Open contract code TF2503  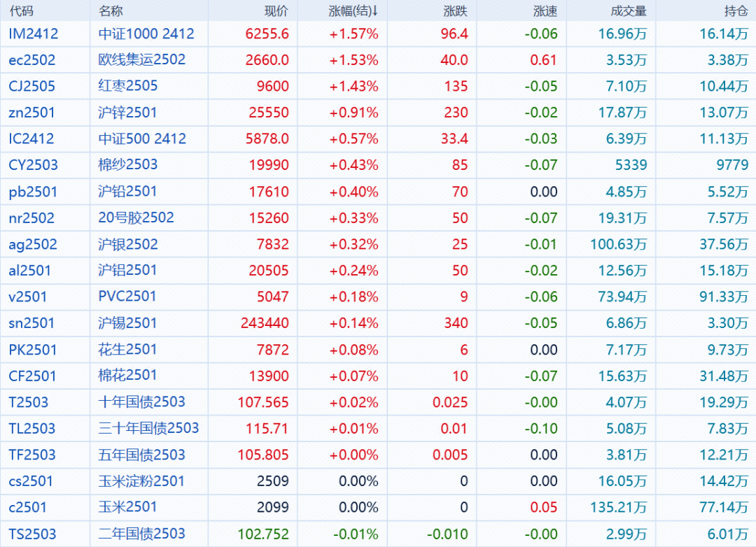(31, 455)
